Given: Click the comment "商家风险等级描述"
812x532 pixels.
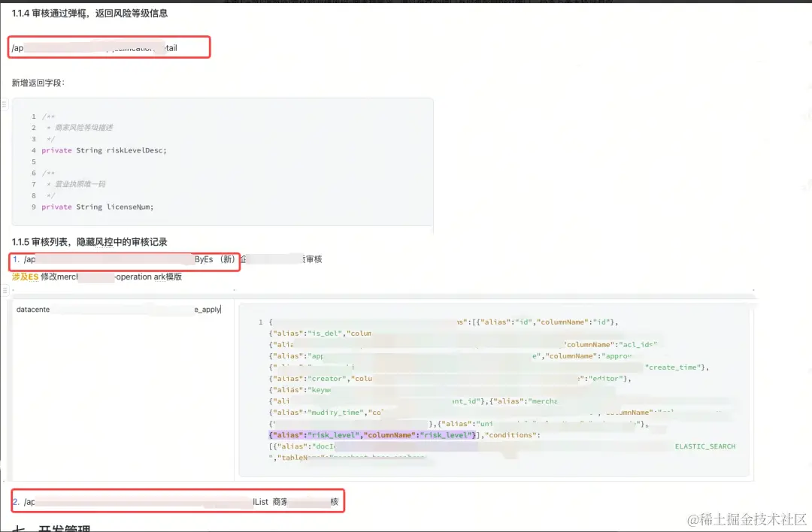Looking at the screenshot, I should click(84, 128).
